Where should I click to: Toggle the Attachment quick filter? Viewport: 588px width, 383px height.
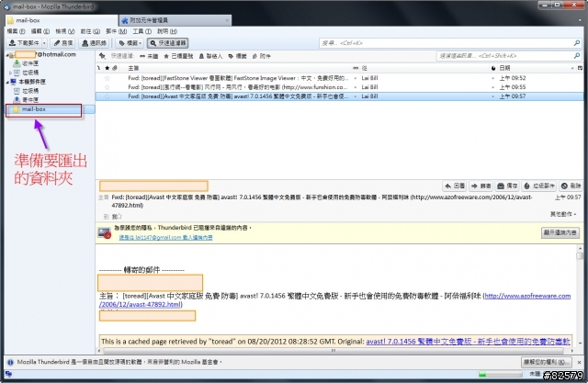(261, 56)
